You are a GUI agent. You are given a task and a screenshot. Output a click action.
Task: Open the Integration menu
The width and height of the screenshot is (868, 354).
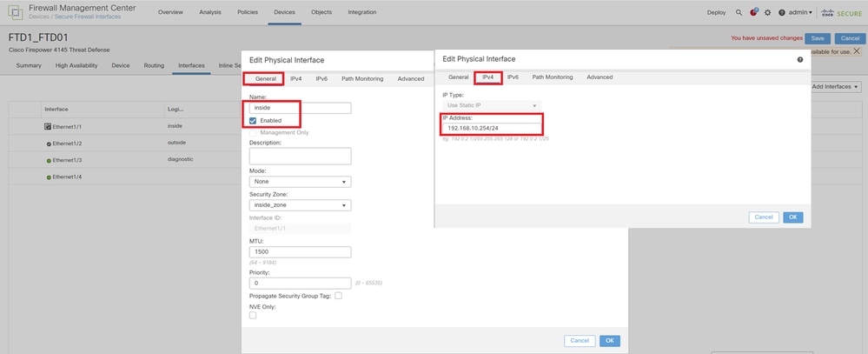362,12
